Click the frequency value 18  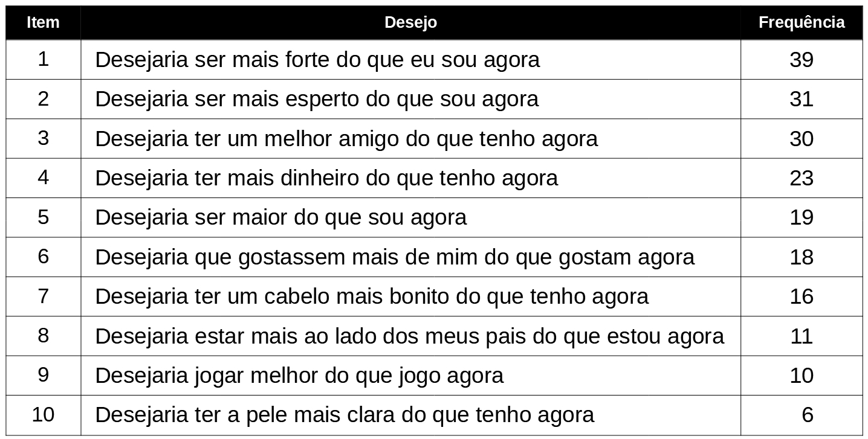click(801, 257)
